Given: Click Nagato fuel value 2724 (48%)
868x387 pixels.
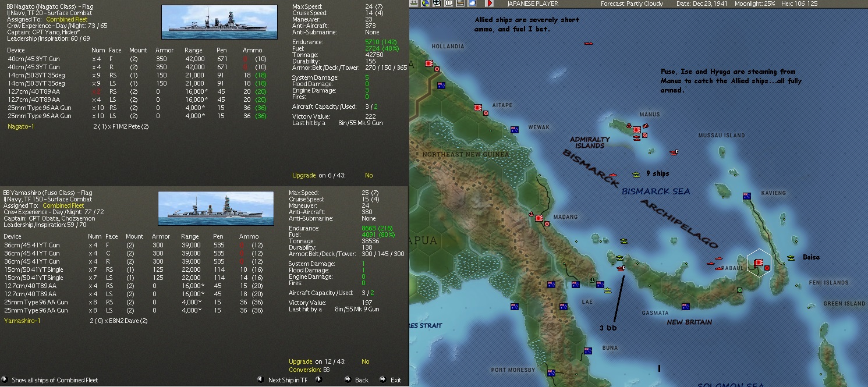Looking at the screenshot, I should click(x=381, y=48).
